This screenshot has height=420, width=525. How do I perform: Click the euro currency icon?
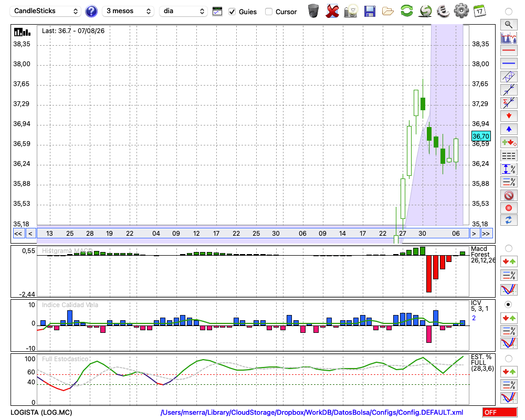(443, 11)
